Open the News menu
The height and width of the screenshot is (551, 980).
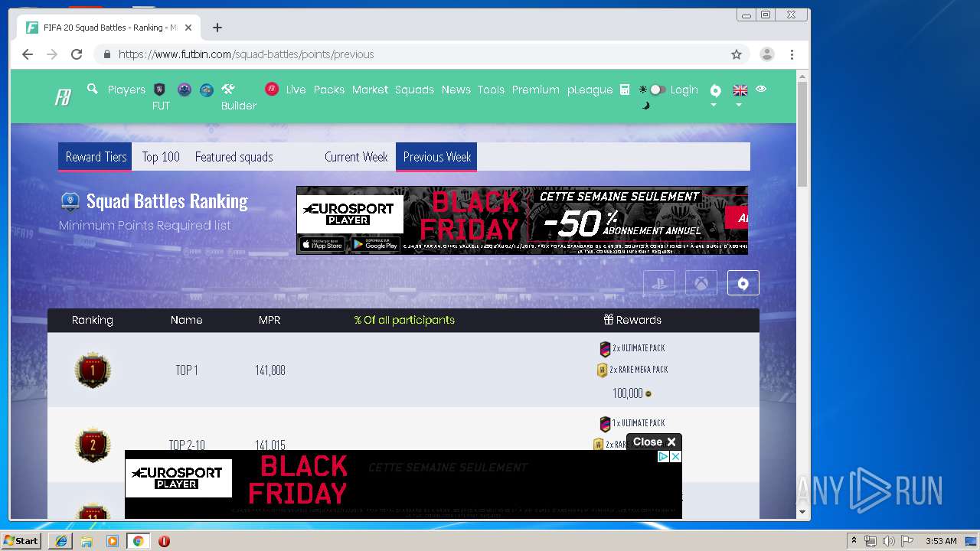[456, 90]
